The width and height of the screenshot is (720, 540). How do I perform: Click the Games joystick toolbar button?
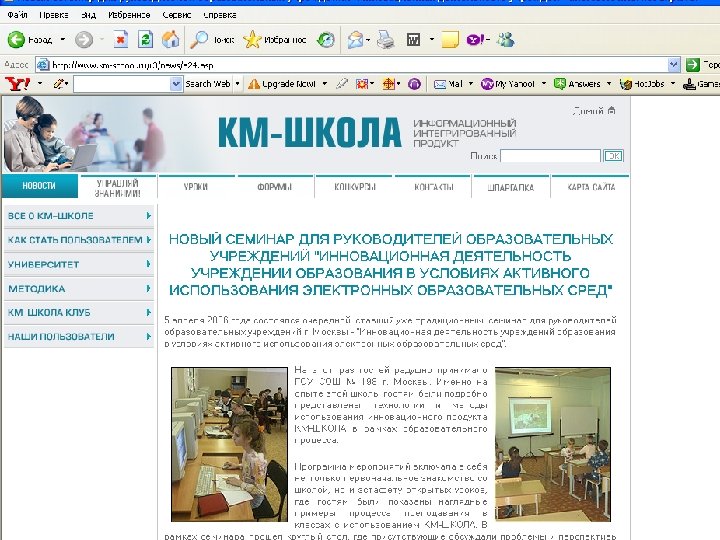pyautogui.click(x=701, y=84)
